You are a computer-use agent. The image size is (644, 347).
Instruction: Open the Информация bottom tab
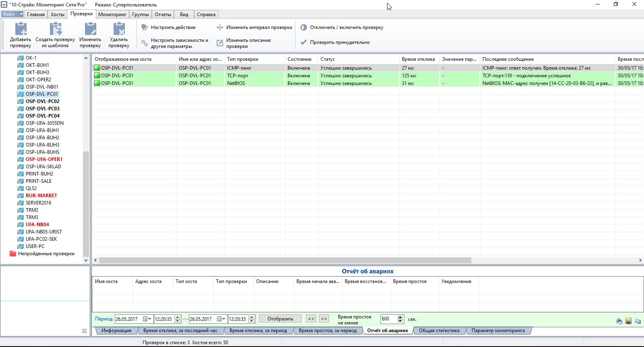(x=116, y=330)
